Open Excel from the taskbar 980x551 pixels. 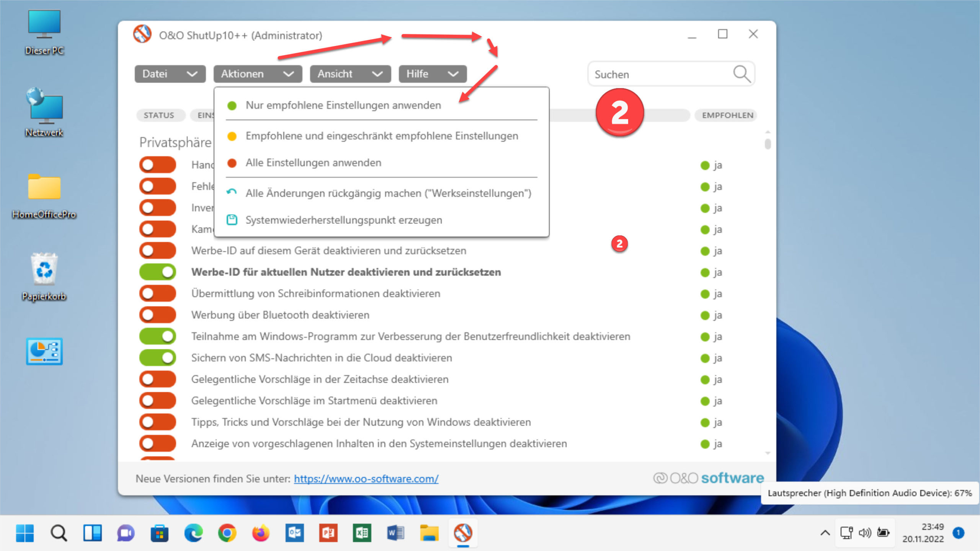coord(362,533)
